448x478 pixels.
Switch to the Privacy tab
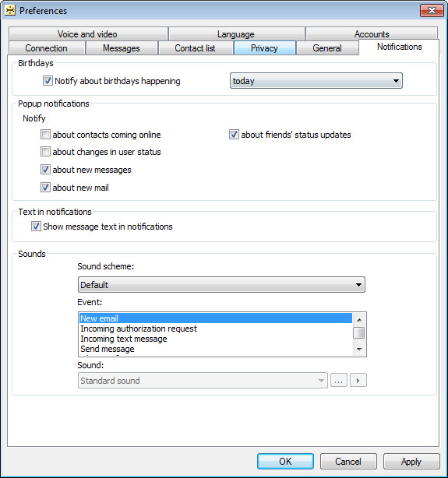(x=265, y=48)
